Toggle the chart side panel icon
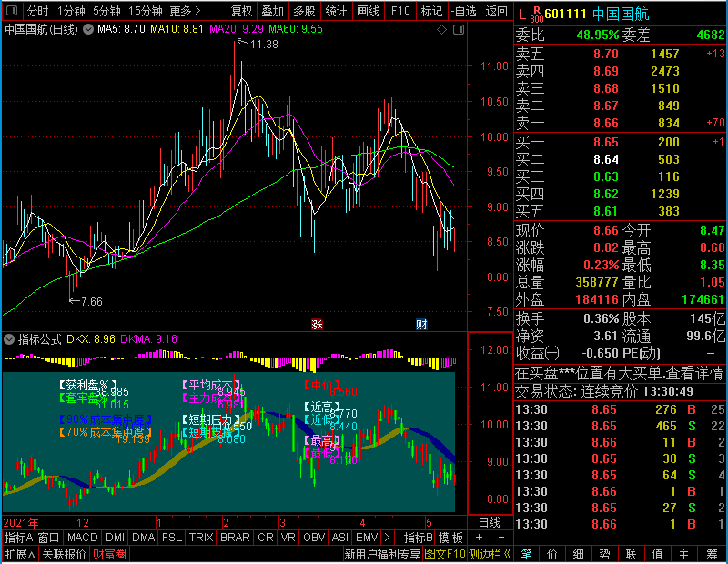 pos(459,30)
